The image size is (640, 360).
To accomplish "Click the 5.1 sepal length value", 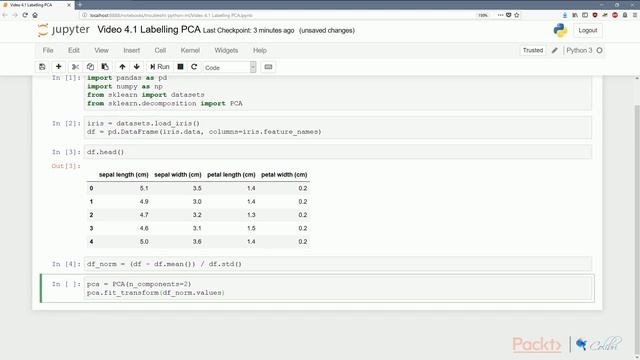I will pos(144,188).
